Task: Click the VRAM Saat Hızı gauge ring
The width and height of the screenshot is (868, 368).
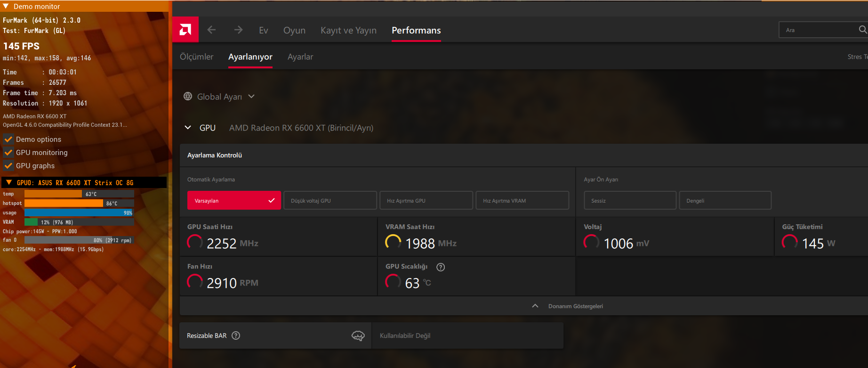Action: tap(393, 242)
